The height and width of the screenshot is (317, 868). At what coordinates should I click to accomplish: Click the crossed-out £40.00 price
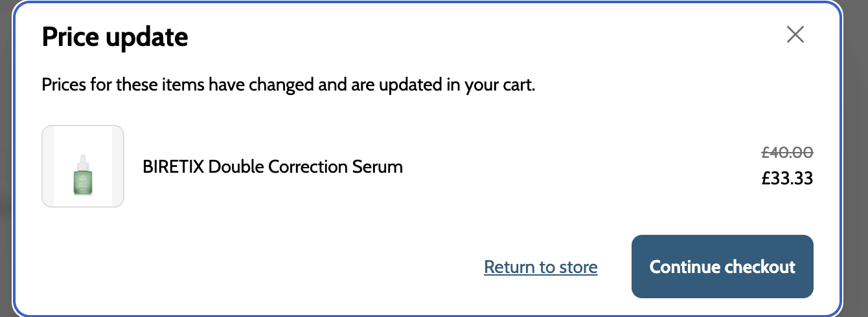coord(787,153)
